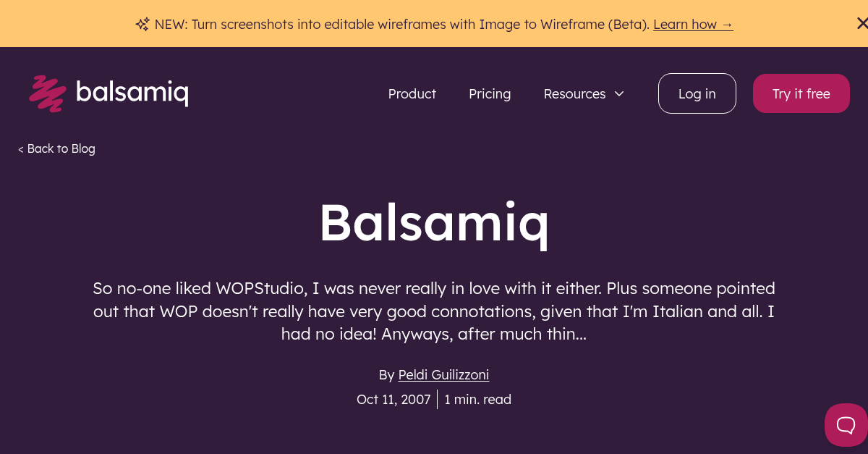Viewport: 868px width, 454px height.
Task: Click the "1 min. read" label
Action: (477, 399)
